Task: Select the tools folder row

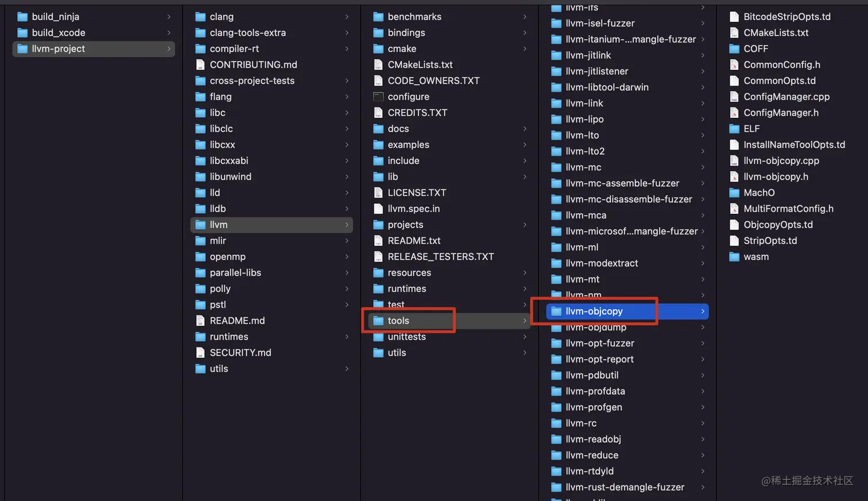Action: 449,321
